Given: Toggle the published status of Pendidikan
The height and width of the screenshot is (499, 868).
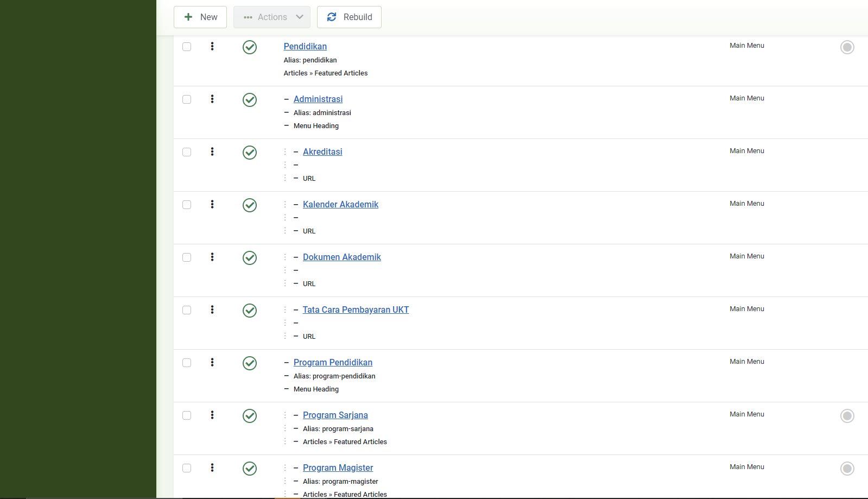Looking at the screenshot, I should click(x=250, y=47).
